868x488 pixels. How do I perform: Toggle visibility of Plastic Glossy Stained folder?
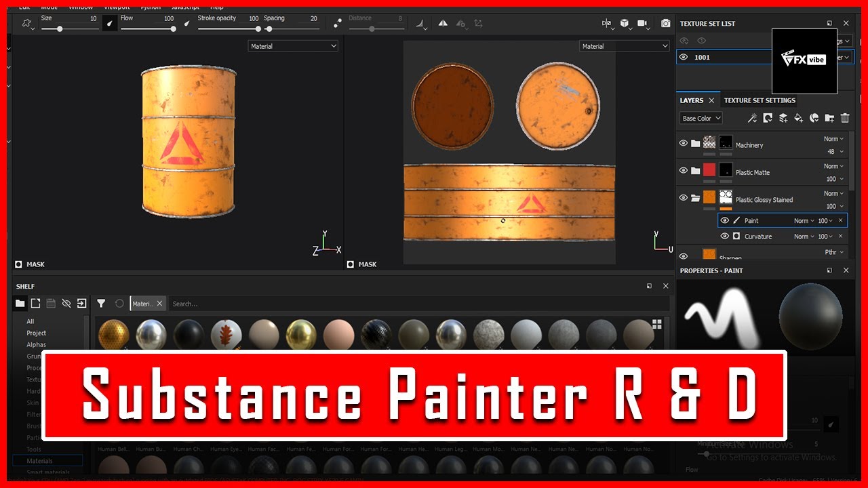[684, 198]
